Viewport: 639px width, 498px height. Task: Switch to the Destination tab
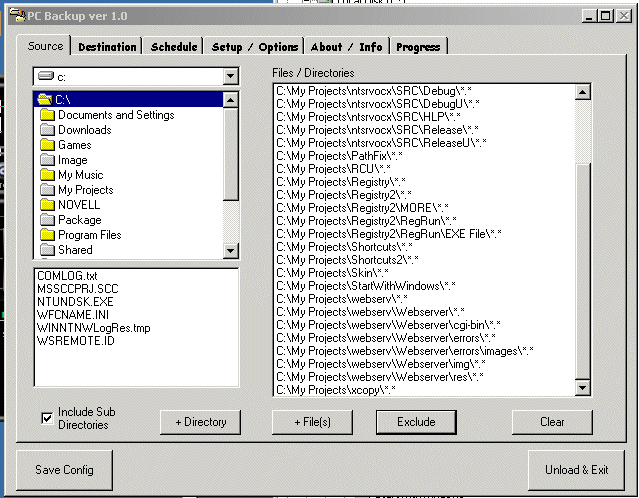(107, 47)
